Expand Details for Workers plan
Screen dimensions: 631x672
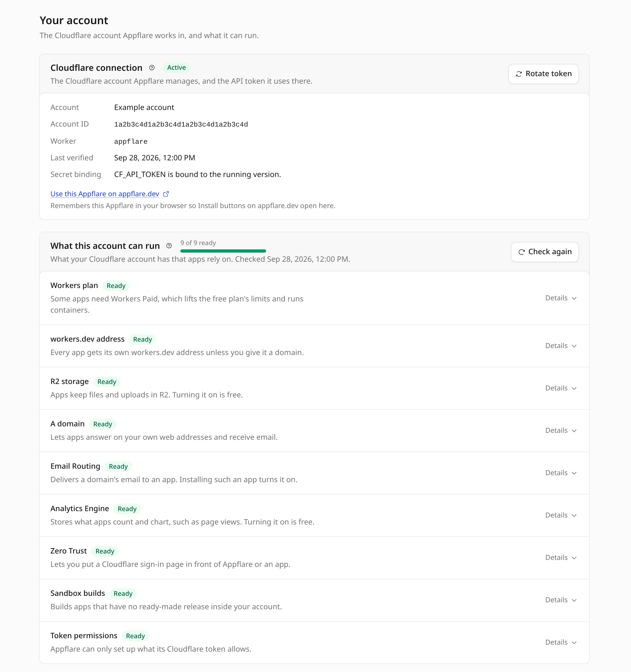tap(561, 298)
